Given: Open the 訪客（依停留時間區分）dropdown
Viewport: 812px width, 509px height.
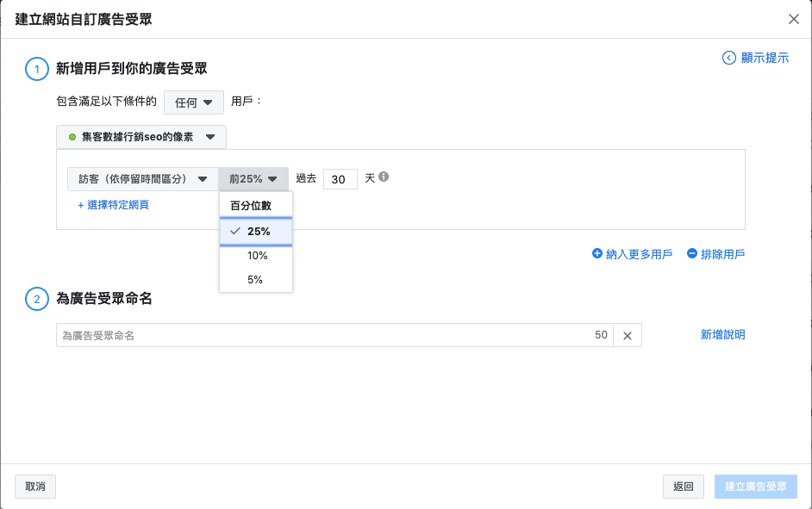Looking at the screenshot, I should [142, 179].
